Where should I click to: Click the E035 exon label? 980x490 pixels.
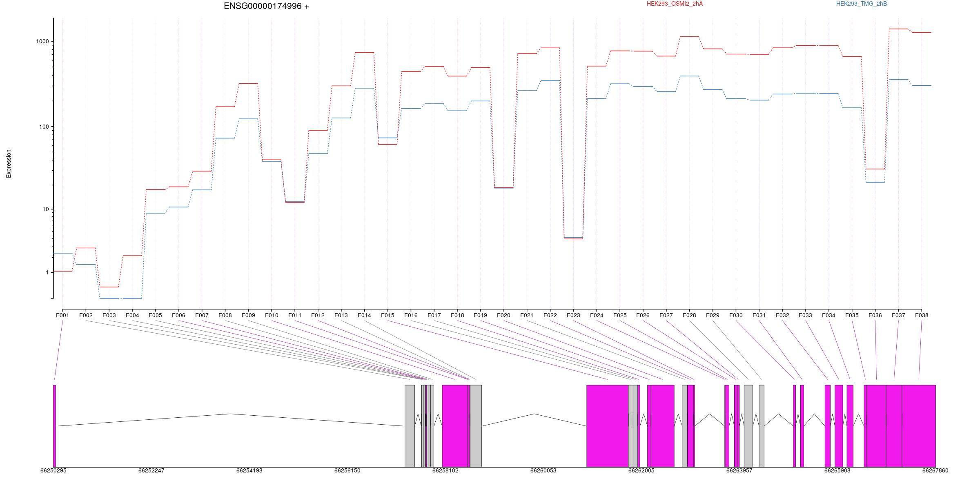852,315
